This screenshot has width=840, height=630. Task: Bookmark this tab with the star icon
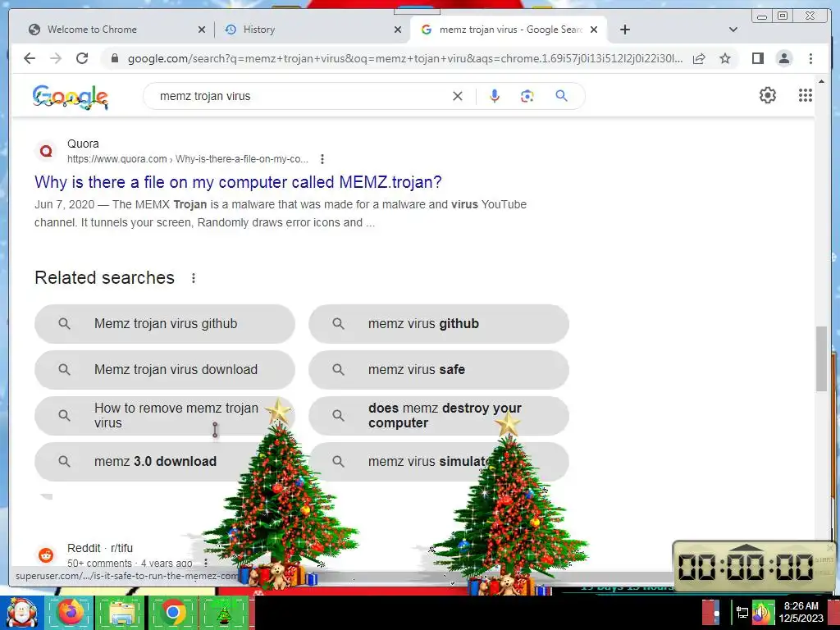pos(725,58)
